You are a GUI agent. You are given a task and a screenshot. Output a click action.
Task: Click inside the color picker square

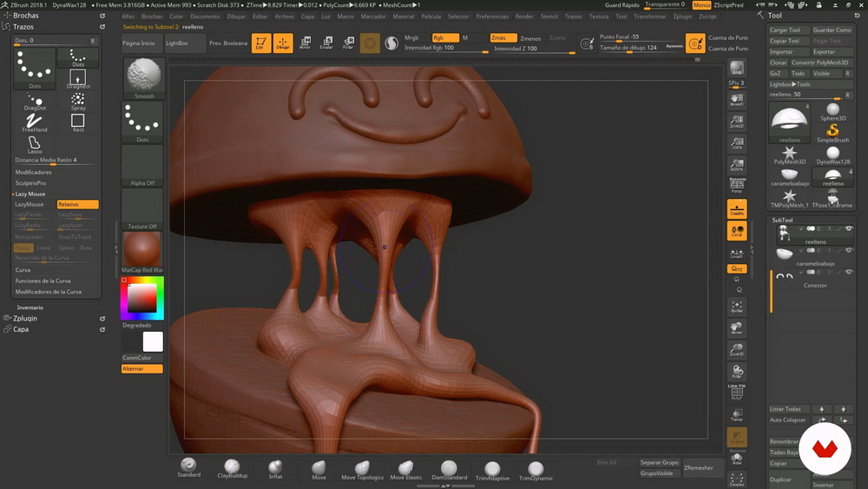tap(142, 299)
